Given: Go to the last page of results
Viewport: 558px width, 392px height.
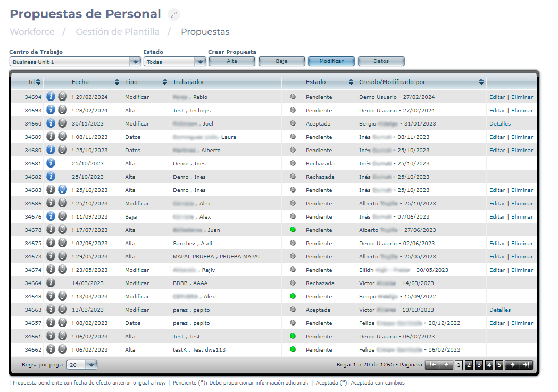Looking at the screenshot, I should pos(526,365).
